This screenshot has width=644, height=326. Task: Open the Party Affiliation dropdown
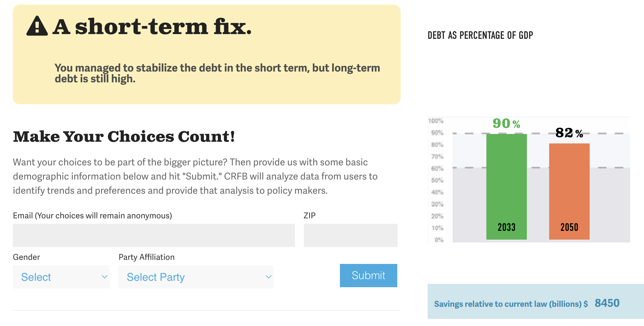(x=196, y=277)
